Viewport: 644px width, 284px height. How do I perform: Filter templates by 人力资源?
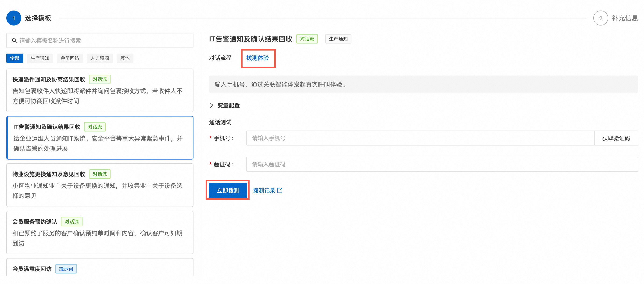100,58
